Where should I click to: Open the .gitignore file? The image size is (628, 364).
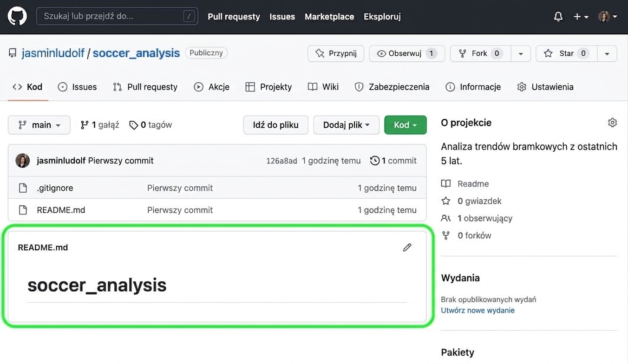[x=55, y=188]
